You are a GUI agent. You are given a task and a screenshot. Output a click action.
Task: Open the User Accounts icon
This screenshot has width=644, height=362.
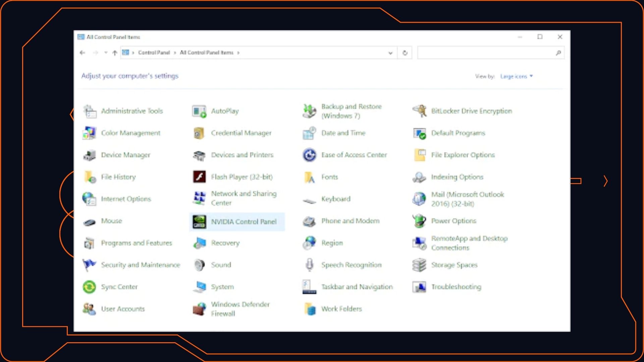90,309
